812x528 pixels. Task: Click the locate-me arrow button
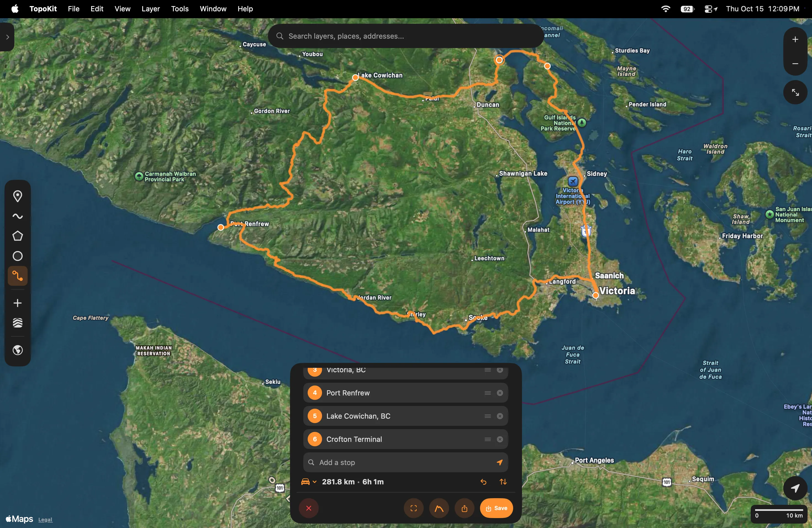point(795,489)
